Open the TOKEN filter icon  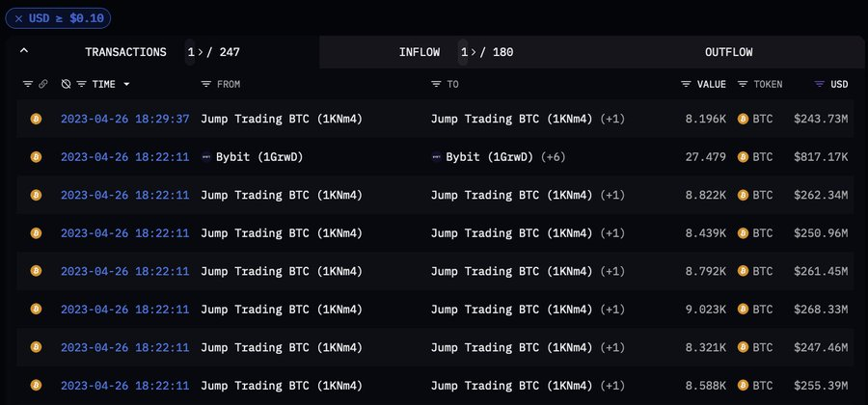point(743,85)
